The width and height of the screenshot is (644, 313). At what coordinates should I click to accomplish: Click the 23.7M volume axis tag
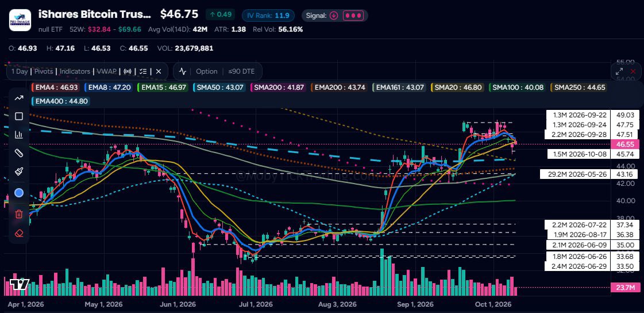click(626, 288)
